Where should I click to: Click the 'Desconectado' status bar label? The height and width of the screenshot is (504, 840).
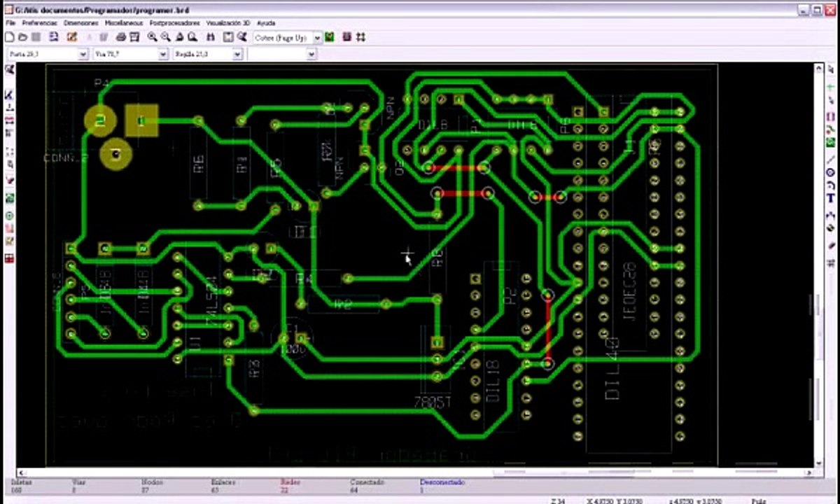442,482
